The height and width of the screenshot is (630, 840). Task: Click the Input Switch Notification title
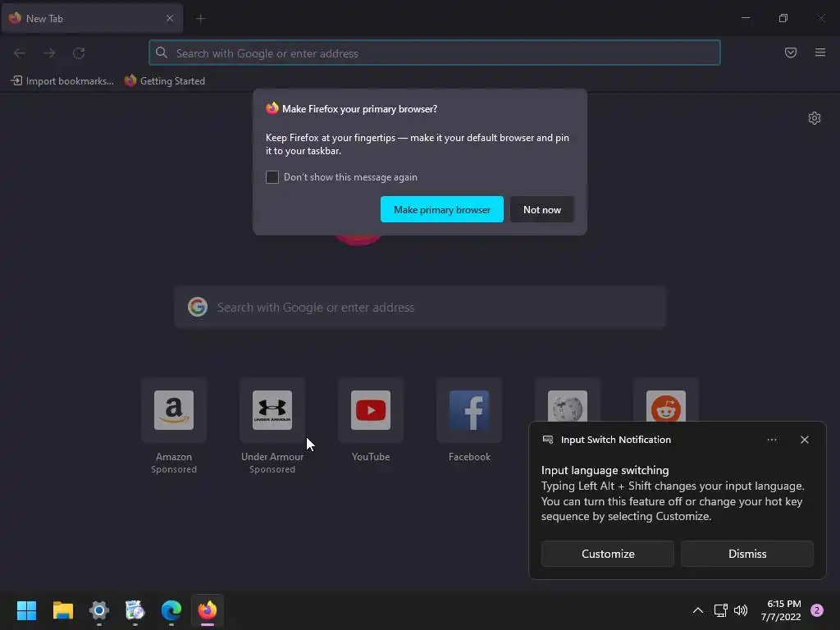tap(615, 440)
